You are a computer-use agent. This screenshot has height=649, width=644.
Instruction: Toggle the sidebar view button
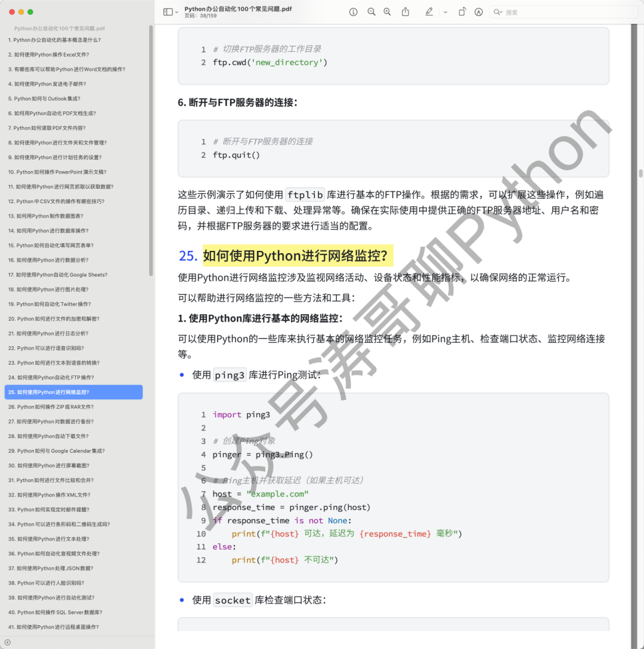tap(168, 12)
